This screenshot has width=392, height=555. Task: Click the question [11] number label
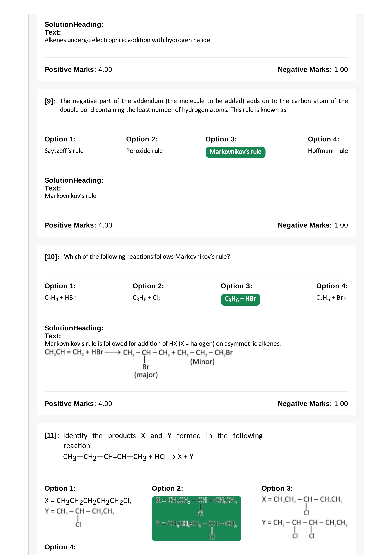pyautogui.click(x=52, y=435)
